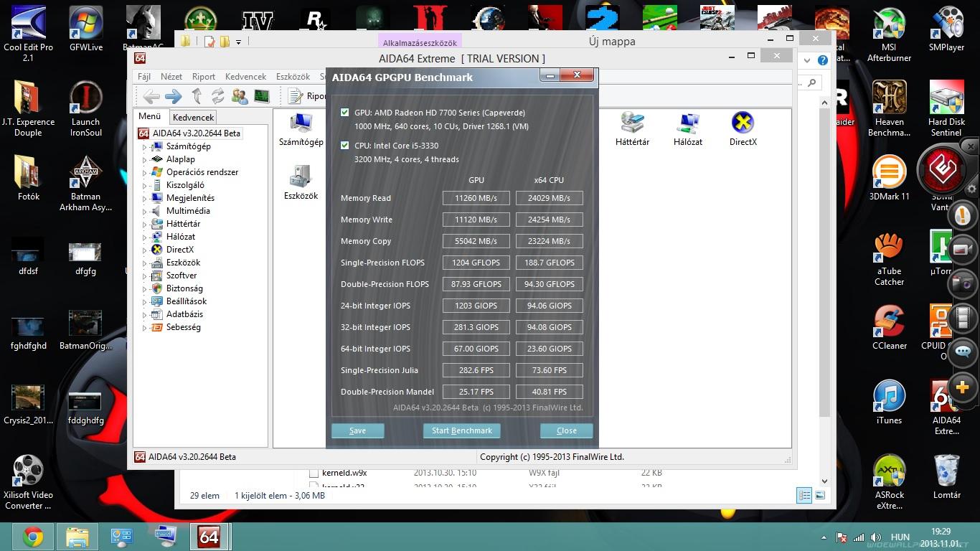980x551 pixels.
Task: Uncheck the GPU AMD Radeon HD 7700 checkbox
Action: tap(345, 113)
